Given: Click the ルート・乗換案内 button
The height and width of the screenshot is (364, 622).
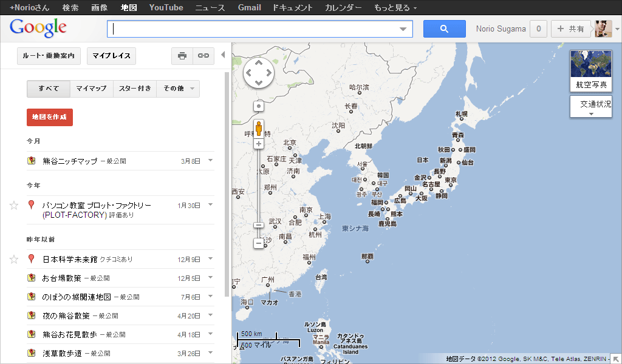Looking at the screenshot, I should [x=49, y=56].
